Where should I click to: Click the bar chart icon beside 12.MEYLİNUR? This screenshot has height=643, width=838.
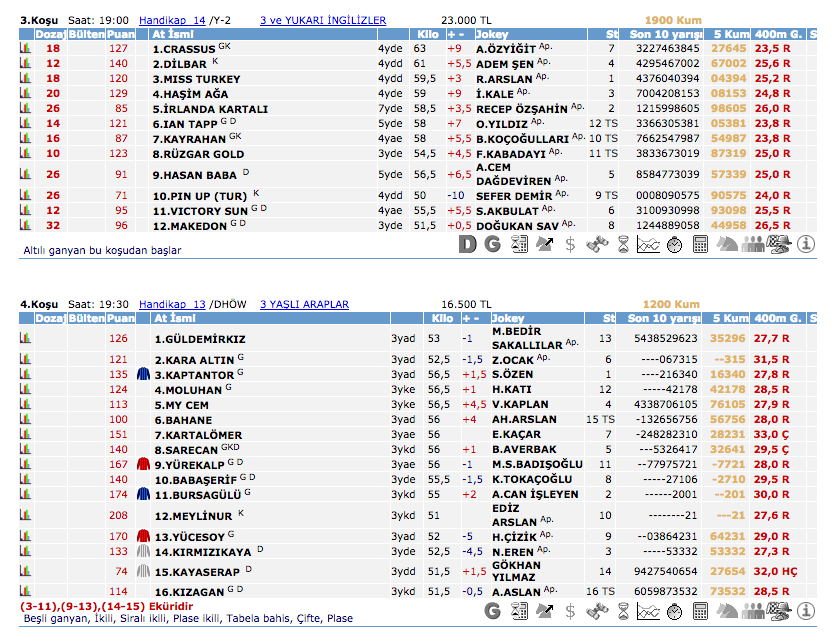click(x=27, y=515)
